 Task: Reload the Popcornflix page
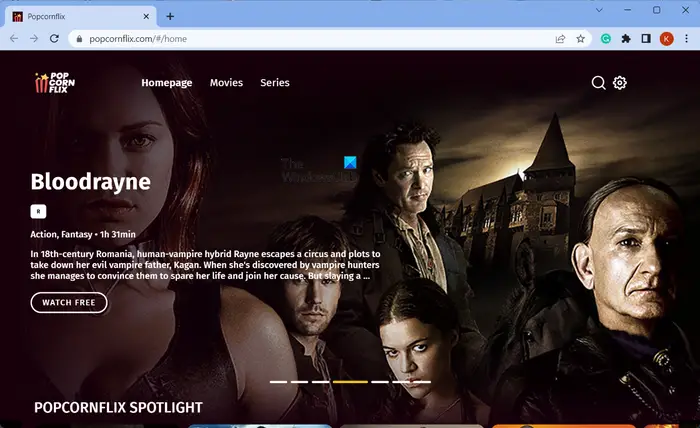click(54, 38)
